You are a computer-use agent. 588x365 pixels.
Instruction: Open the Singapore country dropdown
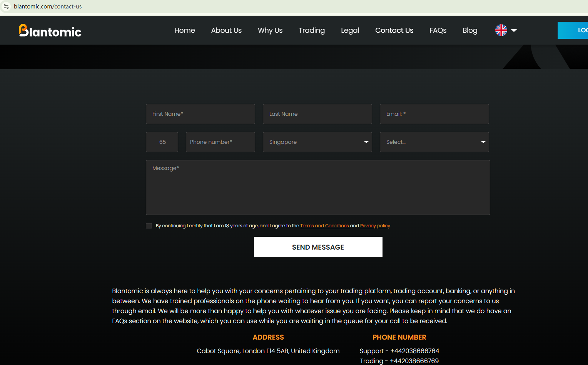[x=317, y=142]
